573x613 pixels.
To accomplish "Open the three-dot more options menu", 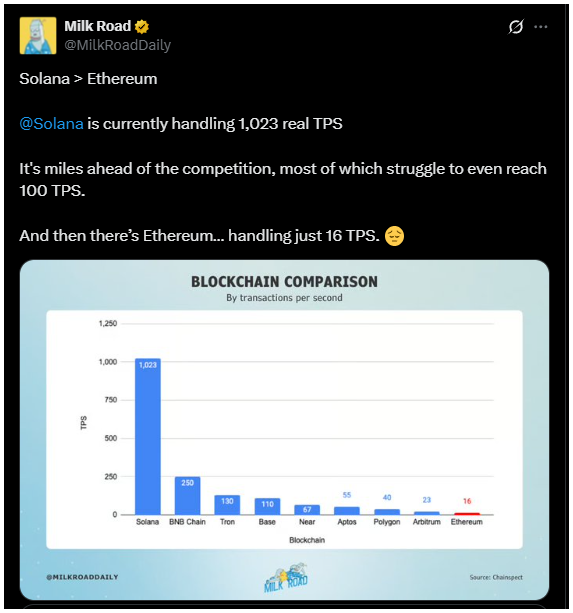I will point(541,27).
